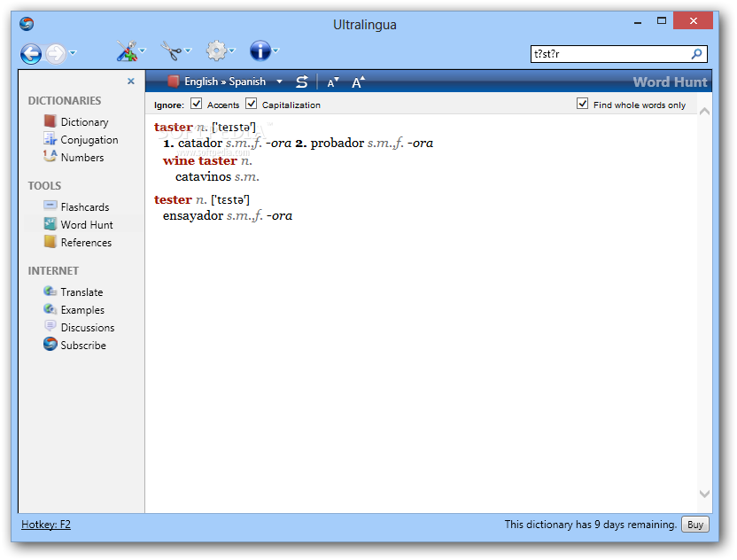
Task: Click the scissors cut toolbar icon
Action: [172, 51]
